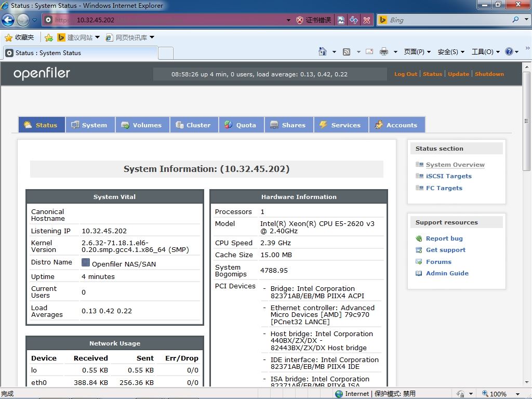Viewport: 532px width, 399px height.
Task: Open the System navigation tab
Action: pyautogui.click(x=90, y=125)
